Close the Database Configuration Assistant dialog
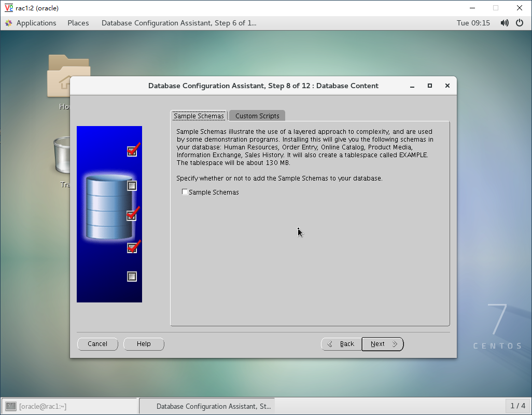 (x=447, y=86)
